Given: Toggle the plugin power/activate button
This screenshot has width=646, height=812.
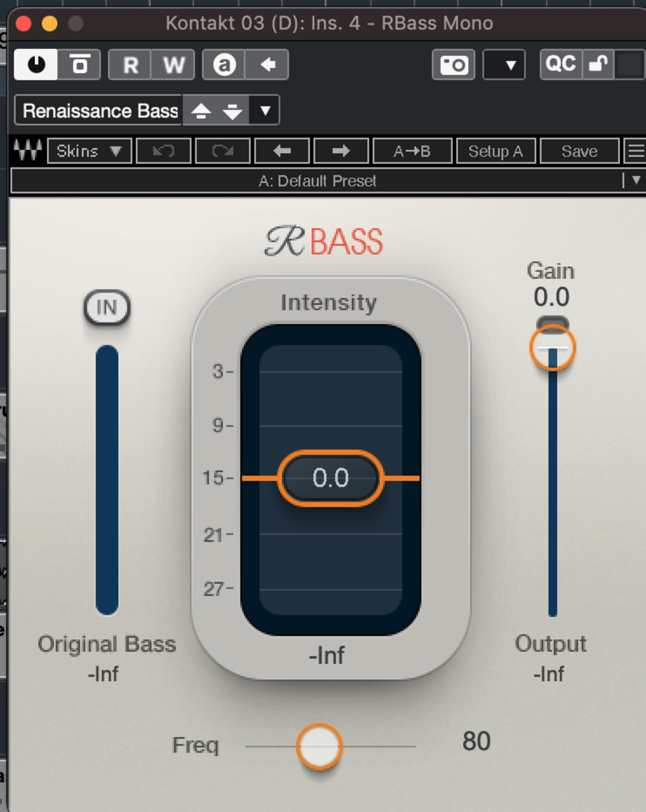Looking at the screenshot, I should pyautogui.click(x=36, y=64).
